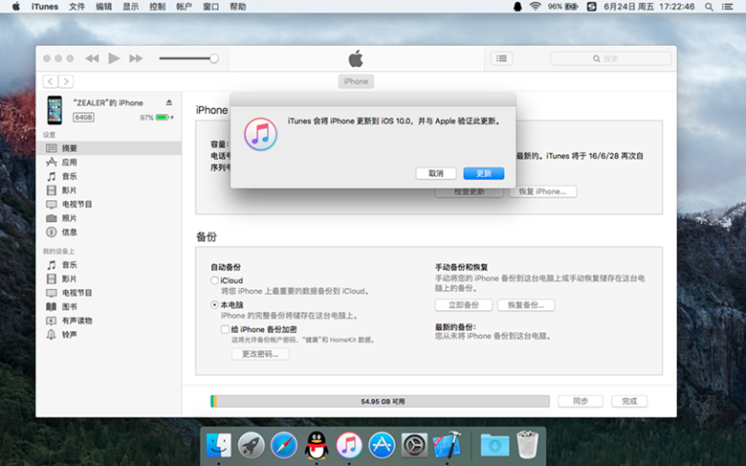This screenshot has height=466, width=746.
Task: Select the iPhone tab at top
Action: [356, 81]
